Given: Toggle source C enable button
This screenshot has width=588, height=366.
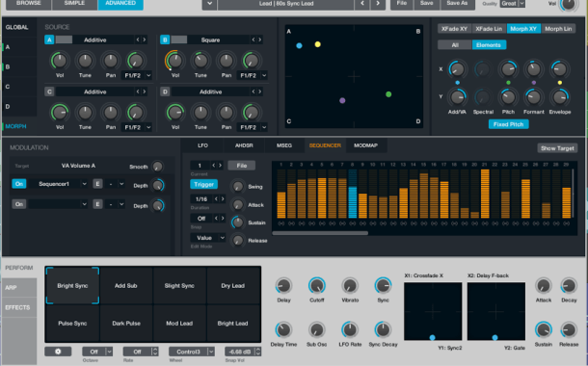Looking at the screenshot, I should click(x=49, y=91).
